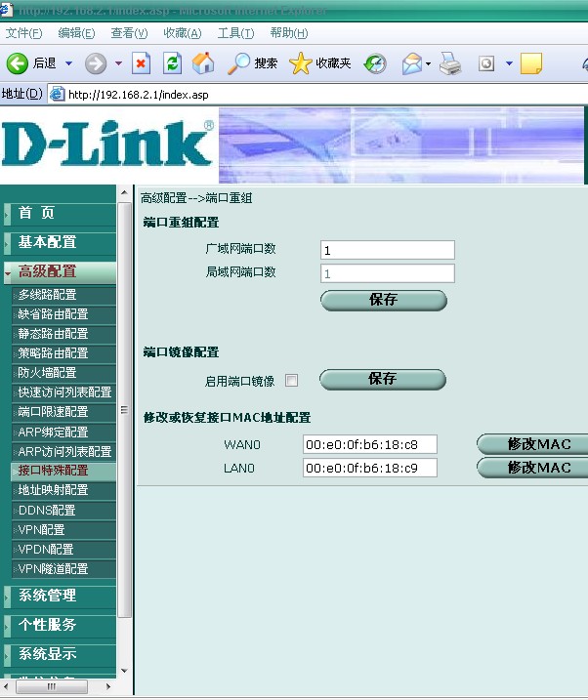Image resolution: width=588 pixels, height=700 pixels.
Task: Open Back button history dropdown arrow
Action: pos(68,63)
